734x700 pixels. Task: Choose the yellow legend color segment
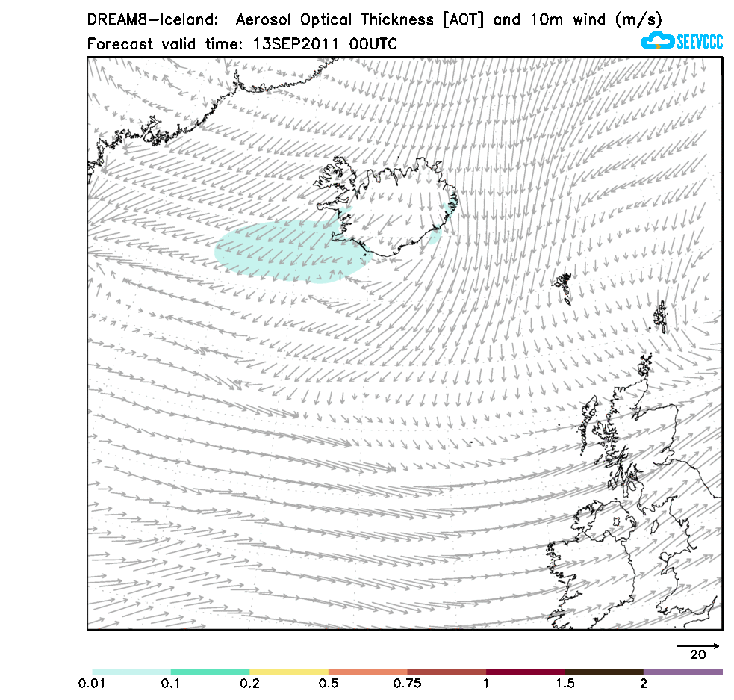click(289, 672)
